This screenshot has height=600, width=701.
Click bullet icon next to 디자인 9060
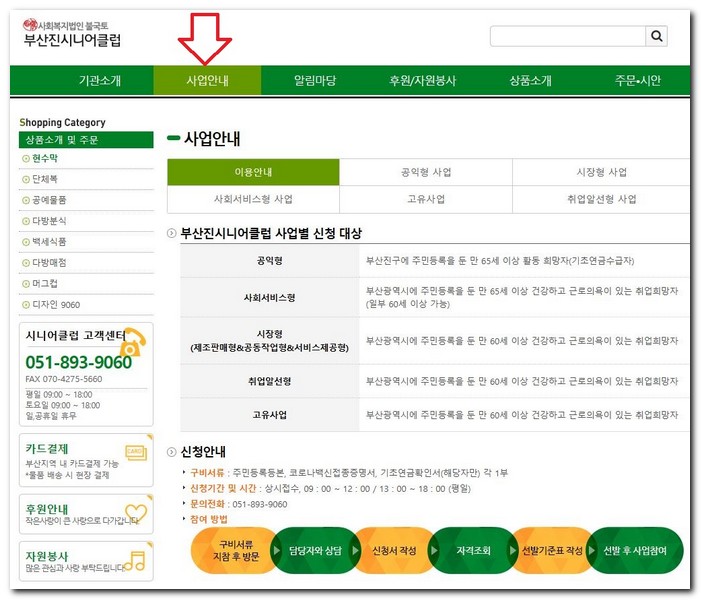(26, 305)
